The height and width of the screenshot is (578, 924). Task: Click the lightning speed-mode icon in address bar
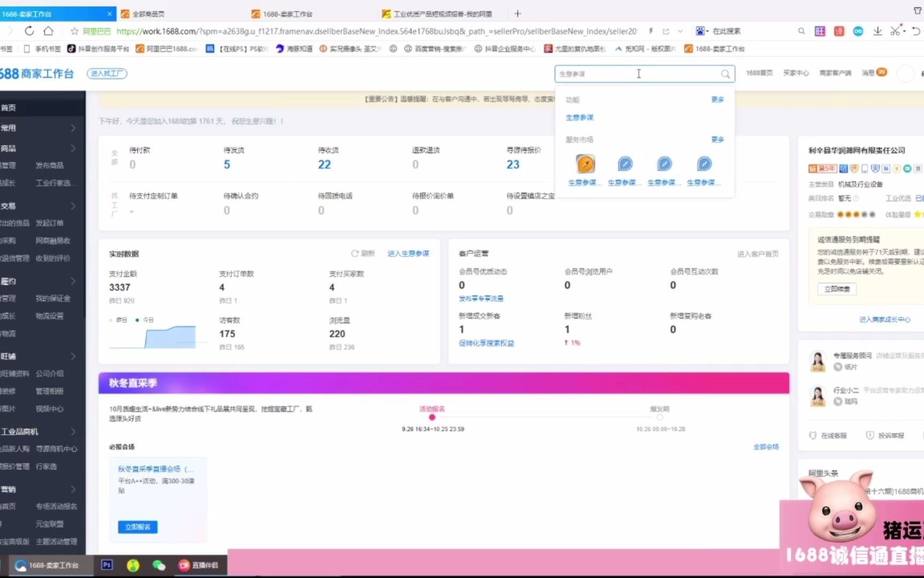(x=651, y=31)
